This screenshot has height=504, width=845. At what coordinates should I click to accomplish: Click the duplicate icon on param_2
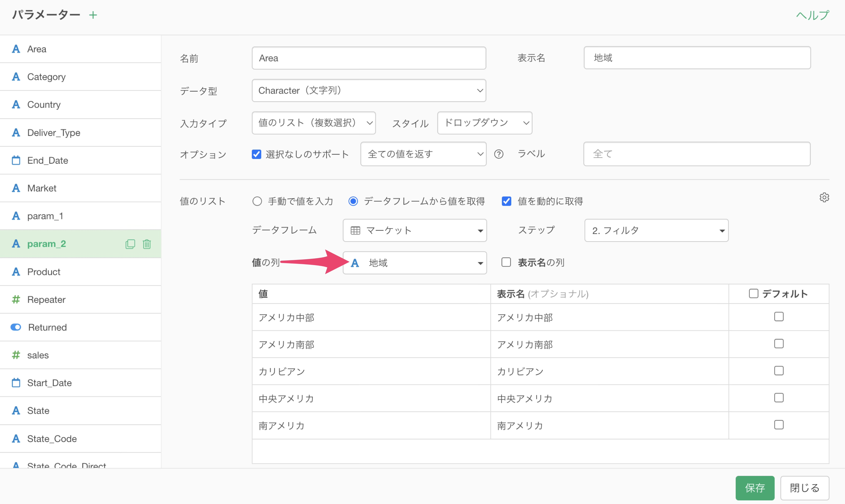click(x=130, y=244)
